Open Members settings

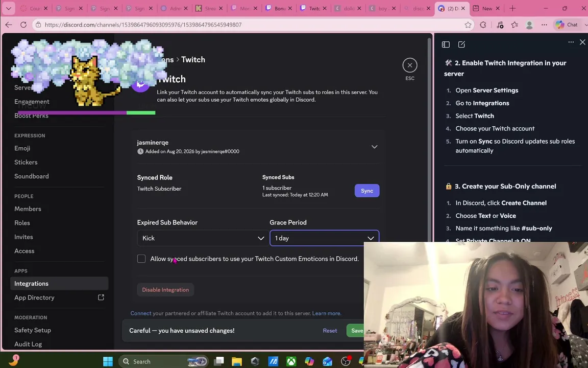click(28, 209)
